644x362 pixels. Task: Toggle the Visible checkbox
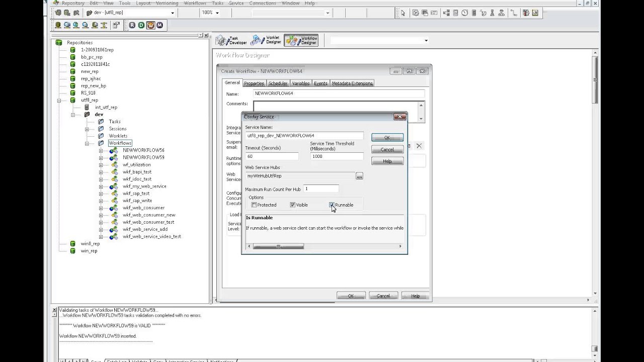pos(292,205)
